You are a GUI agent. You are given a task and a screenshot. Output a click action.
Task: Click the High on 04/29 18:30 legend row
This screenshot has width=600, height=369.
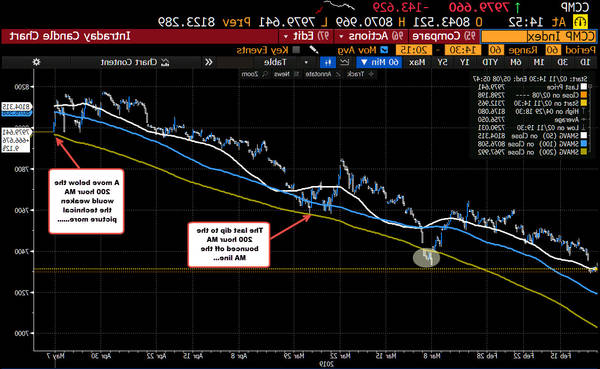click(x=532, y=111)
